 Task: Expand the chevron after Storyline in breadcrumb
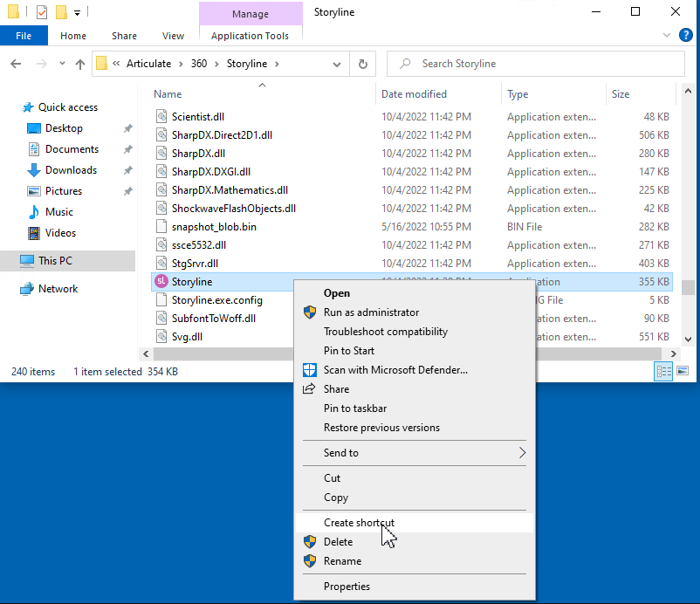click(277, 64)
